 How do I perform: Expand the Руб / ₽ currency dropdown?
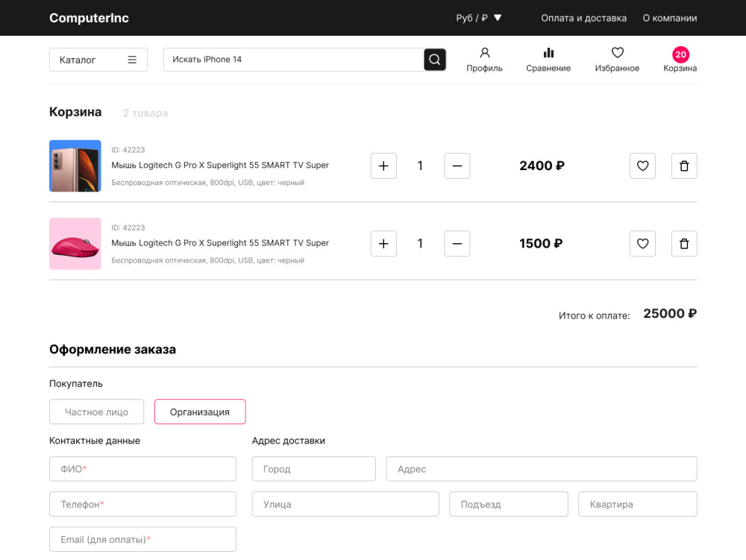coord(479,18)
